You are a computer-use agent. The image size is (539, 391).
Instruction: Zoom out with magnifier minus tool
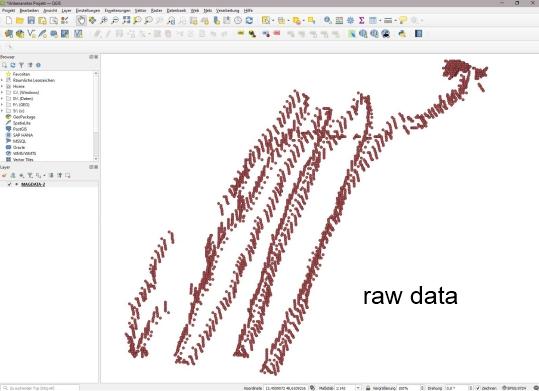click(115, 21)
